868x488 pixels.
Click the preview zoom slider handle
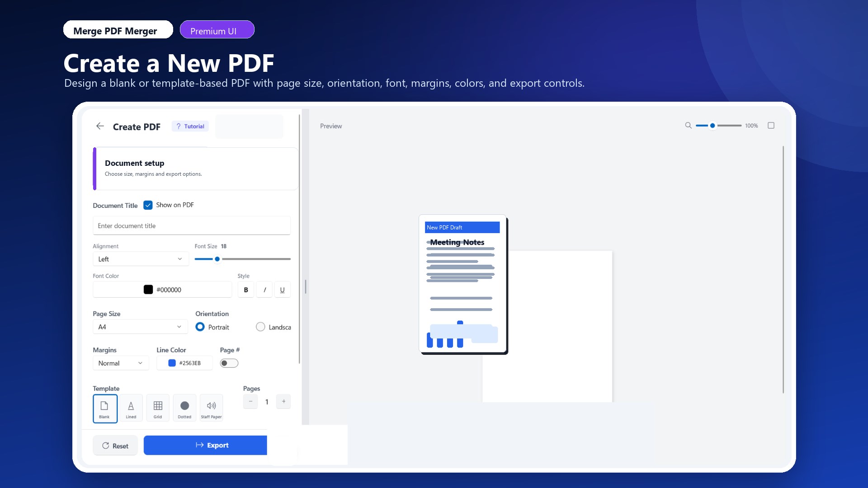point(712,126)
